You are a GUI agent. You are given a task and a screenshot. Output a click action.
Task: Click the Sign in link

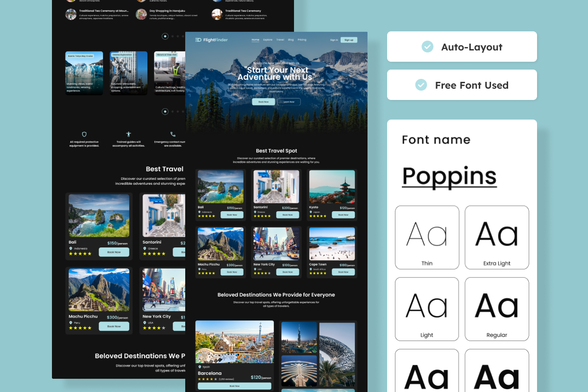pyautogui.click(x=334, y=40)
